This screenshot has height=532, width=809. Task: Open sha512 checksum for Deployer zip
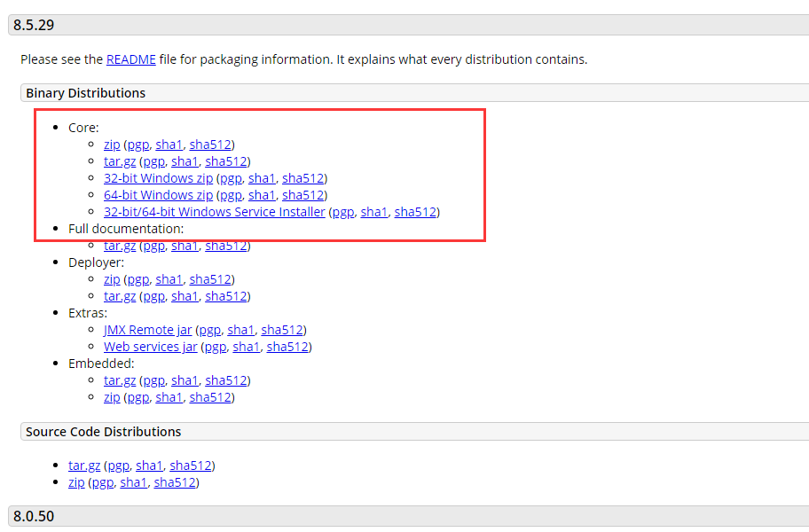(210, 279)
